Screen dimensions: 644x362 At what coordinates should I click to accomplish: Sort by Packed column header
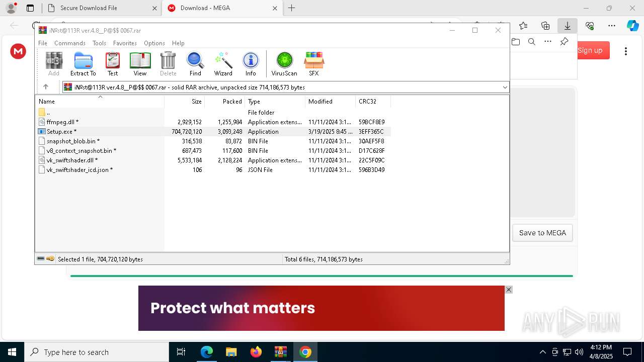tap(225, 102)
